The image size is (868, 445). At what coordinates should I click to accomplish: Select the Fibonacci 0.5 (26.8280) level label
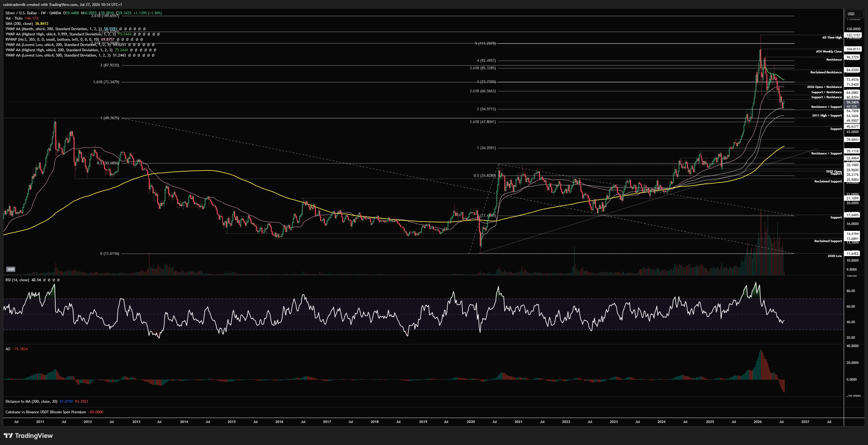(484, 176)
